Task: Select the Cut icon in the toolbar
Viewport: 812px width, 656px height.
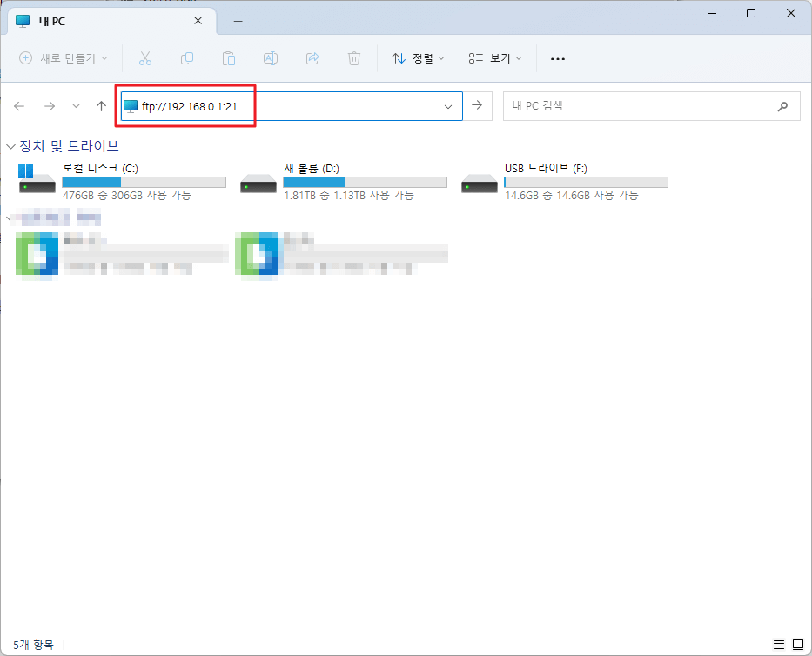Action: click(x=145, y=58)
